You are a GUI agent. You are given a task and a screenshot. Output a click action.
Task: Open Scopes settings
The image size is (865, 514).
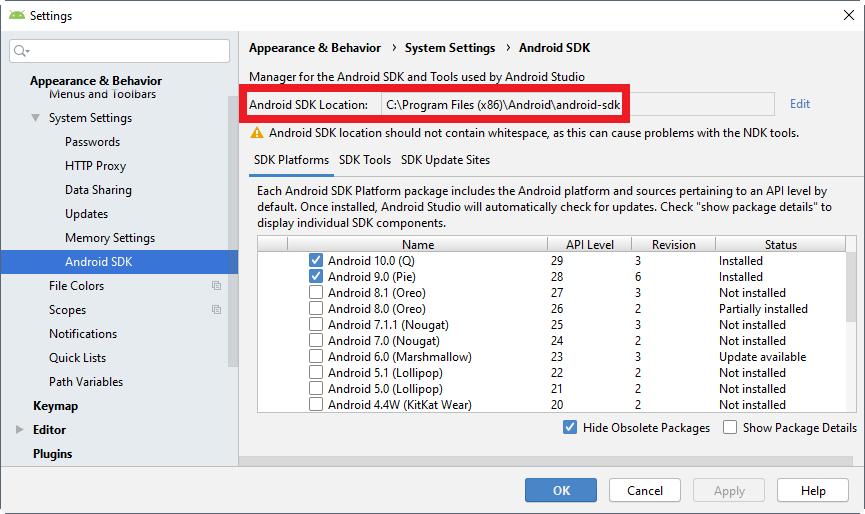[67, 309]
